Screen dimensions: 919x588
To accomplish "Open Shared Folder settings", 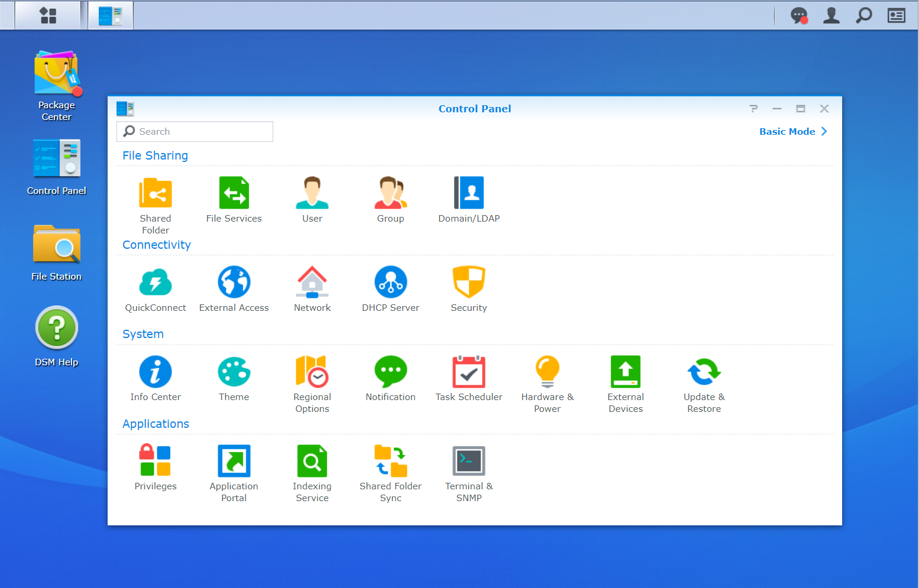I will (x=156, y=193).
